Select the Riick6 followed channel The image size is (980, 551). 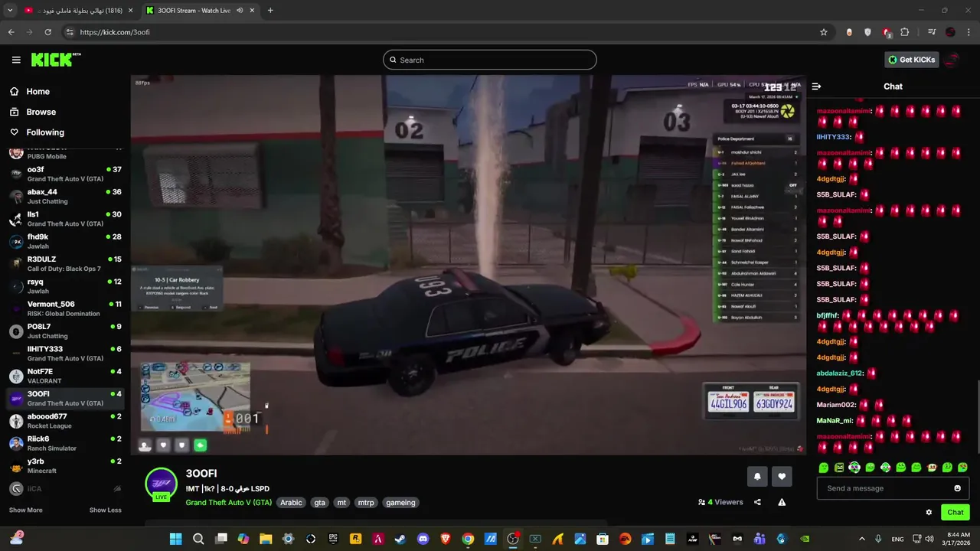point(65,443)
